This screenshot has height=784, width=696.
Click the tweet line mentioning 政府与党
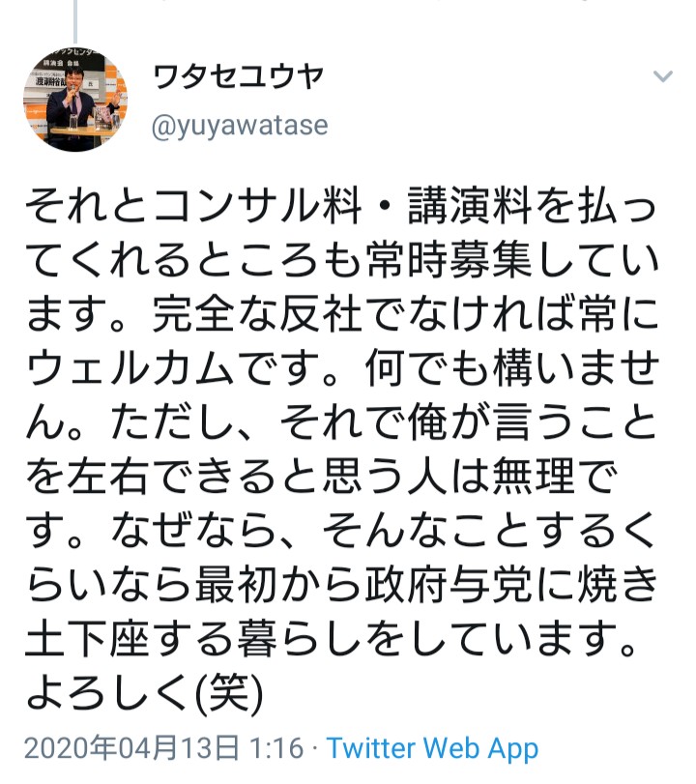(x=342, y=585)
